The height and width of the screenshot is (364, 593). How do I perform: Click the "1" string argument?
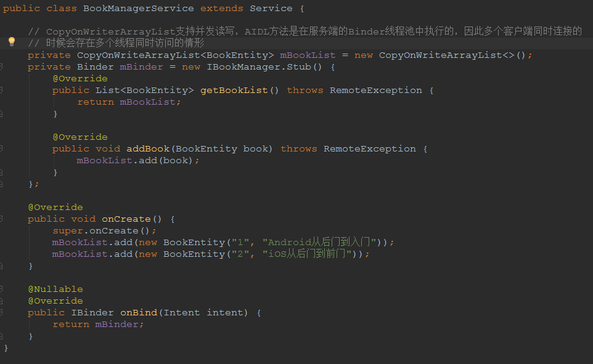click(x=240, y=243)
